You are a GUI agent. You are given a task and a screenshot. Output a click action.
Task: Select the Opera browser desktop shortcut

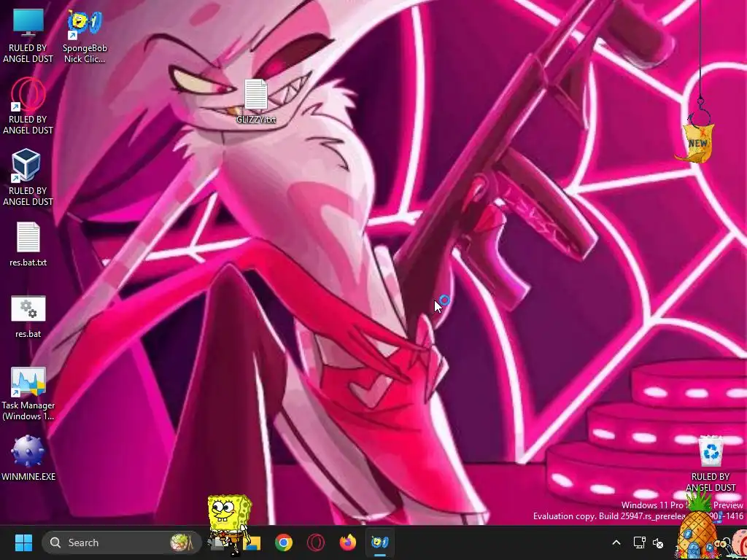tap(28, 94)
